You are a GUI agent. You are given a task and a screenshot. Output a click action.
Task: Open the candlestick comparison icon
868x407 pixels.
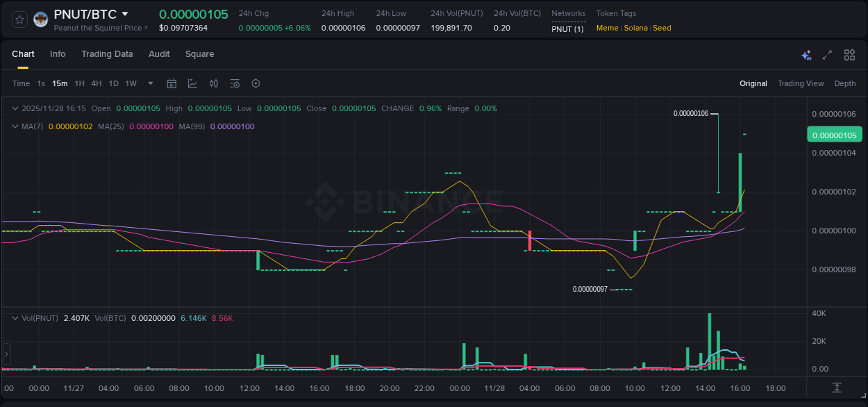pyautogui.click(x=213, y=83)
